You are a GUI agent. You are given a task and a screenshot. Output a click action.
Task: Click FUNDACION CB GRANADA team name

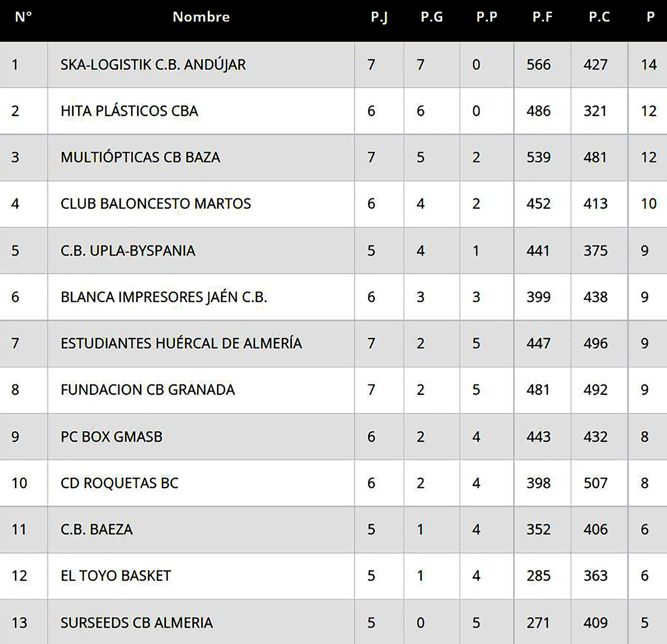pyautogui.click(x=147, y=390)
